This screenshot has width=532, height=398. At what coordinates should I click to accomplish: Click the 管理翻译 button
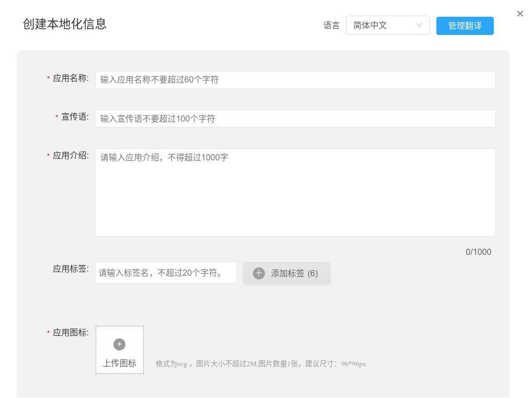(x=465, y=26)
